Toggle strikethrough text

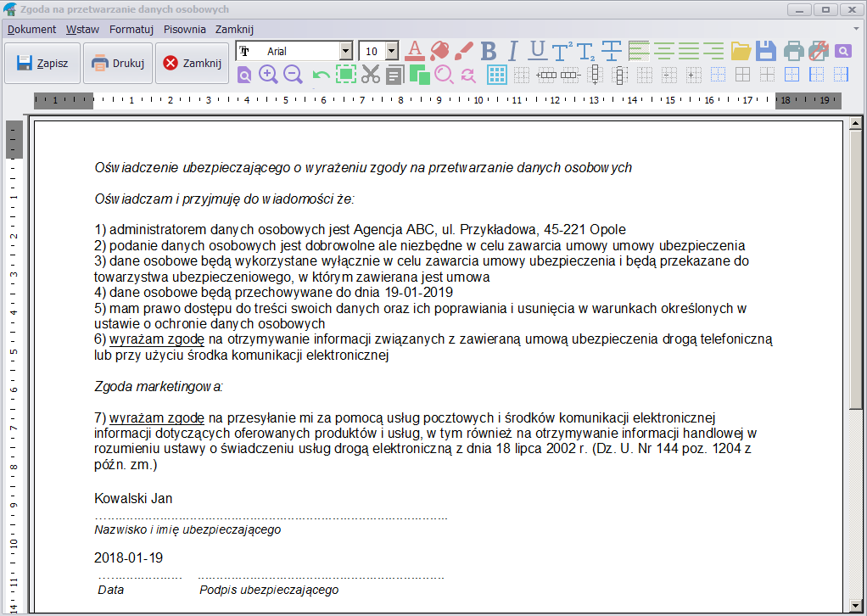click(611, 52)
